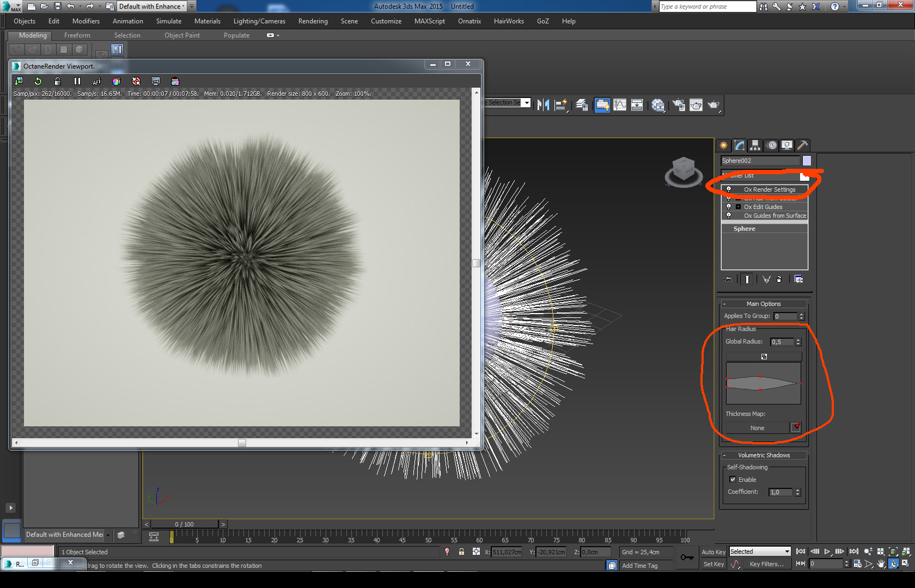Toggle lightbulb for Ox Guides from Surface

729,216
